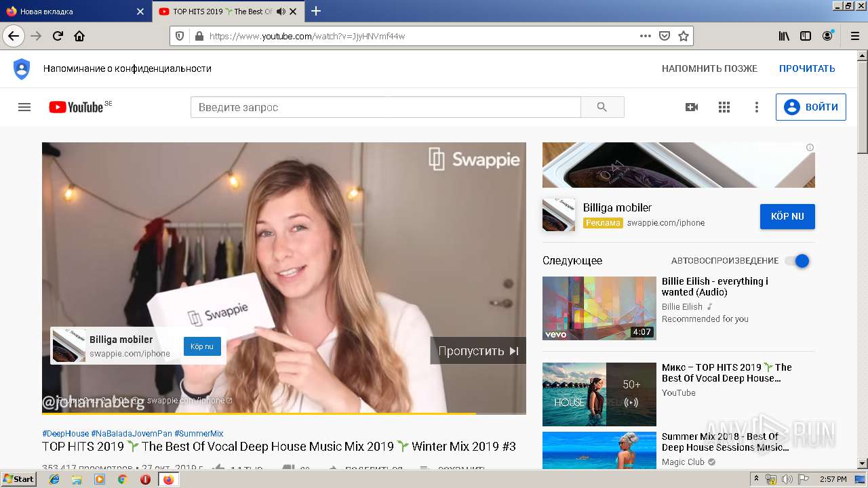Open the YouTube apps grid
868x488 pixels.
[724, 107]
